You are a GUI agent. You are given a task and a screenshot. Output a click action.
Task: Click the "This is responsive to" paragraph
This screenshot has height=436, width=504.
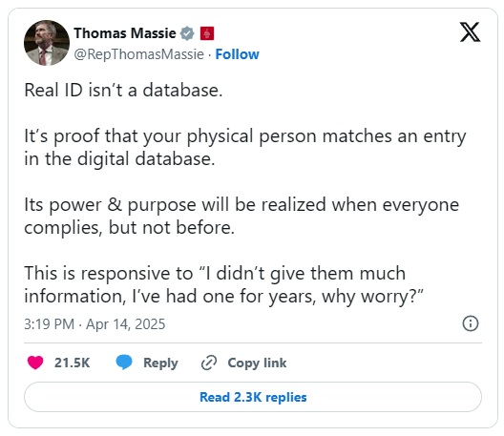tap(224, 284)
